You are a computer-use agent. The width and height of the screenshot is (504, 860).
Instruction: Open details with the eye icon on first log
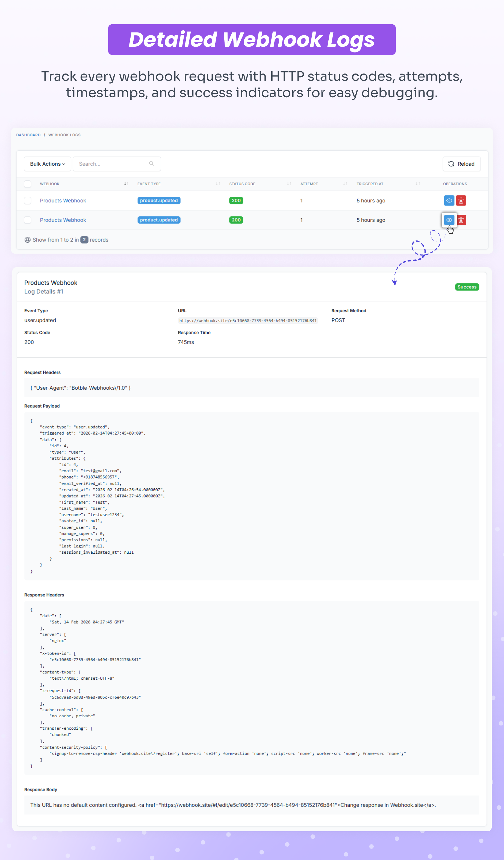click(x=449, y=201)
